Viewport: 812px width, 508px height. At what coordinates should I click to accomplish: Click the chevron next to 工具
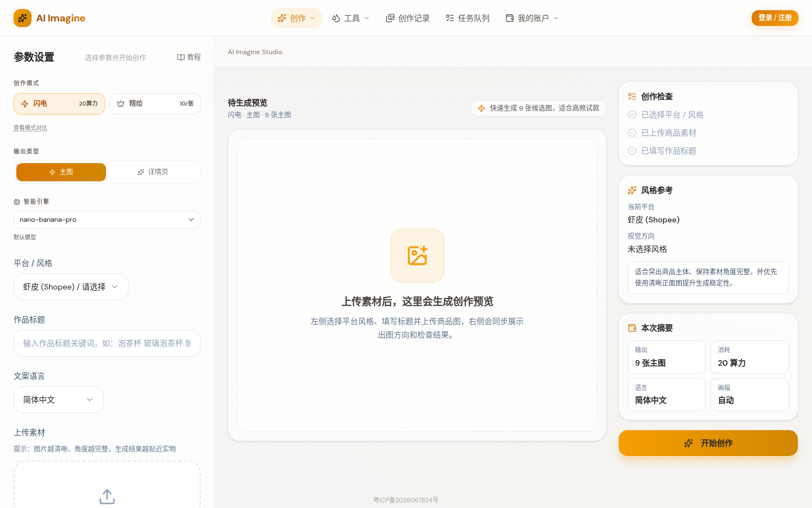coord(367,18)
